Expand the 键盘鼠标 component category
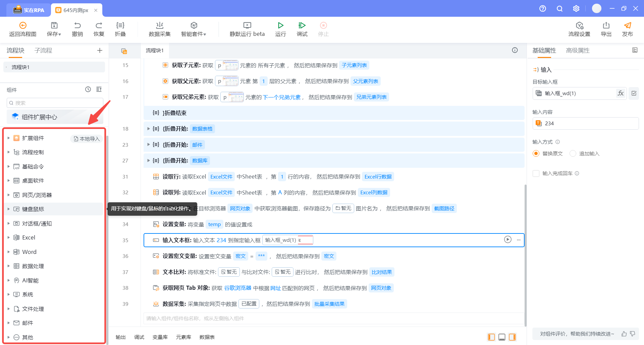This screenshot has height=345, width=644. tap(9, 209)
